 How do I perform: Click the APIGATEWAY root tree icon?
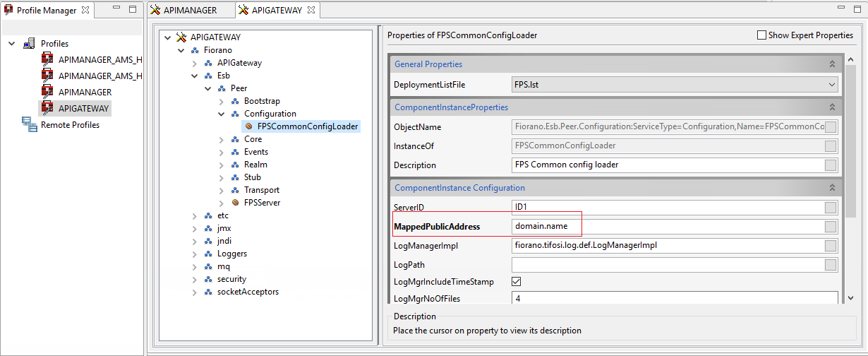(x=181, y=37)
